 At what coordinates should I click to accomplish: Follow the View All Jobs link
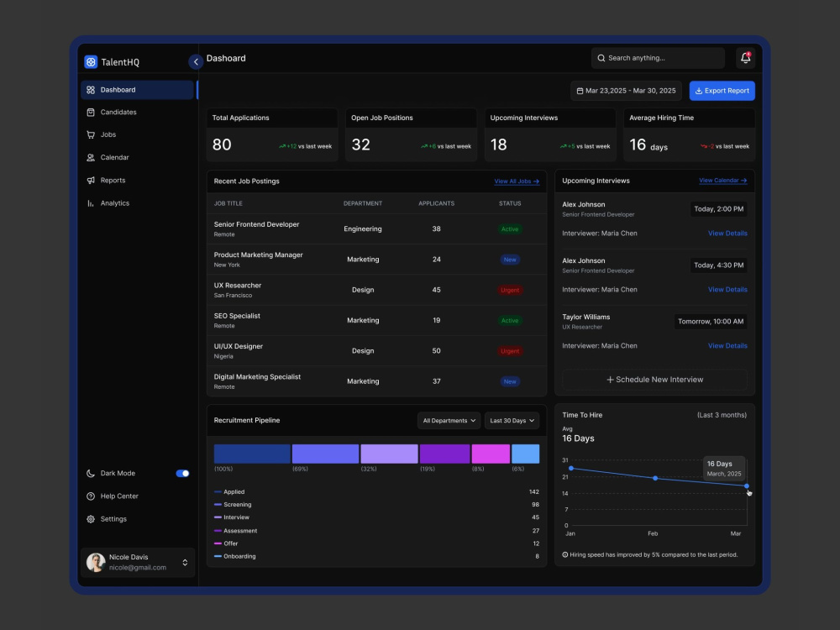coord(517,181)
